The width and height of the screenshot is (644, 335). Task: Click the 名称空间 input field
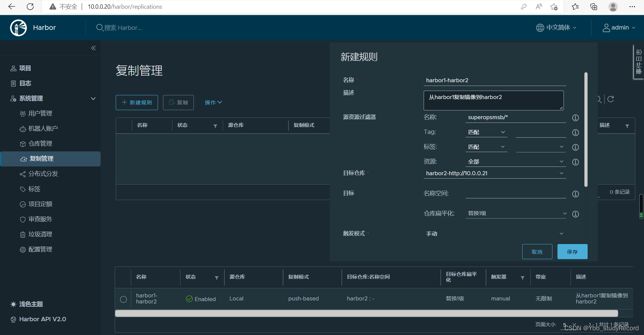(x=516, y=193)
